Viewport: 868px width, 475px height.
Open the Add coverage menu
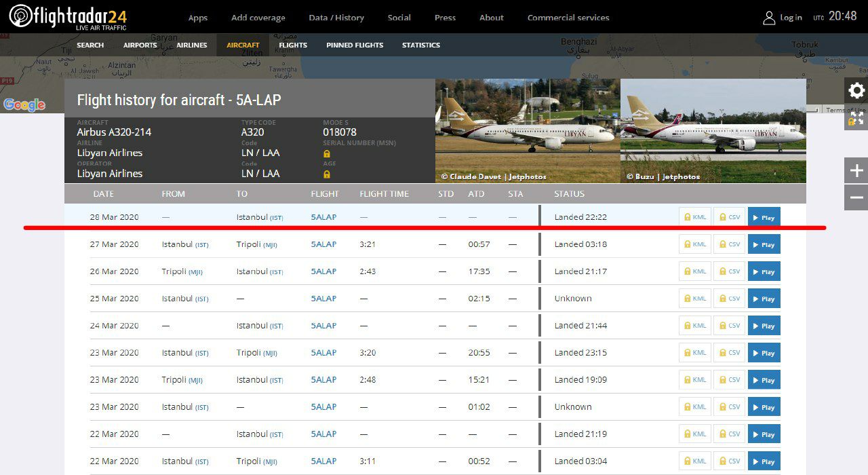[258, 18]
